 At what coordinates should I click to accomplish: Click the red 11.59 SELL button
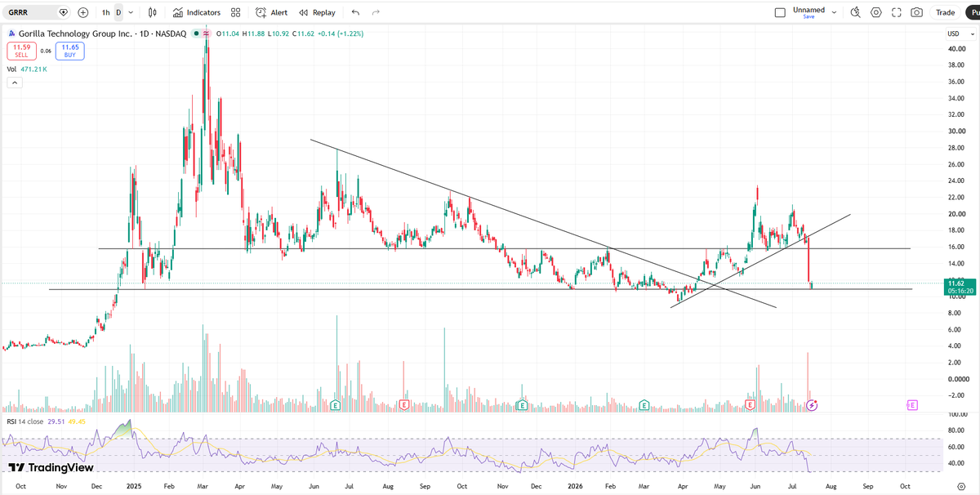coord(21,51)
